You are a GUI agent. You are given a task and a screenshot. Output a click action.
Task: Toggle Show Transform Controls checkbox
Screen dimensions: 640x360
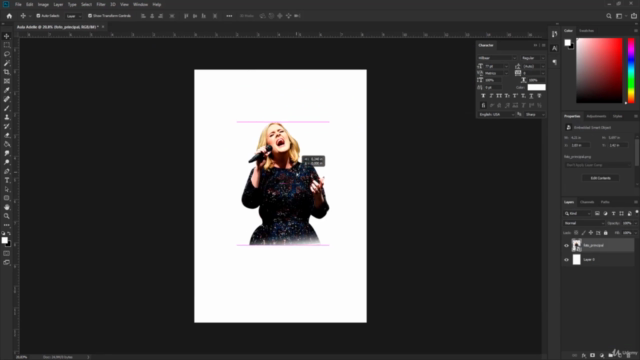coord(90,16)
